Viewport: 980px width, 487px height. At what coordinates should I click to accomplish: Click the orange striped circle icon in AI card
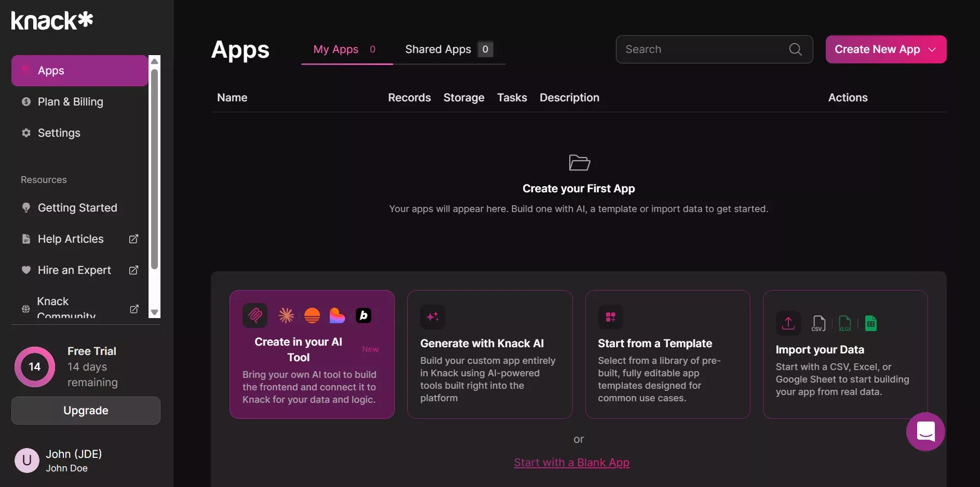pyautogui.click(x=312, y=315)
